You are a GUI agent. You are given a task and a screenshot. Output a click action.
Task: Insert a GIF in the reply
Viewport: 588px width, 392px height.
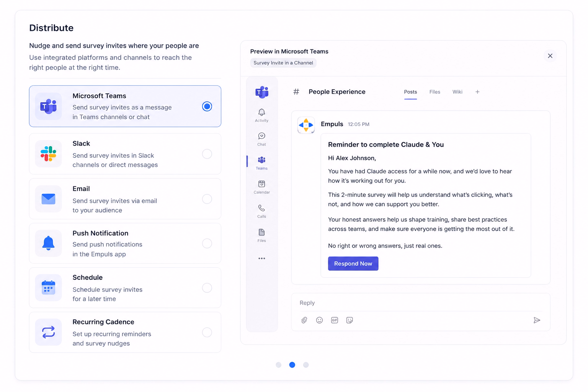point(335,320)
